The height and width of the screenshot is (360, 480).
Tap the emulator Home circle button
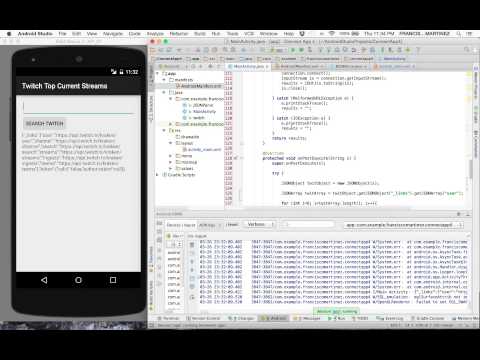pos(78,280)
